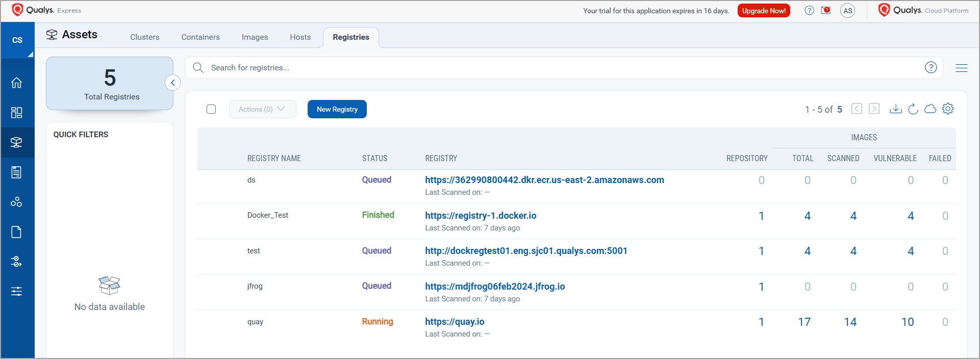Go to next page of results
This screenshot has height=359, width=980.
click(874, 109)
